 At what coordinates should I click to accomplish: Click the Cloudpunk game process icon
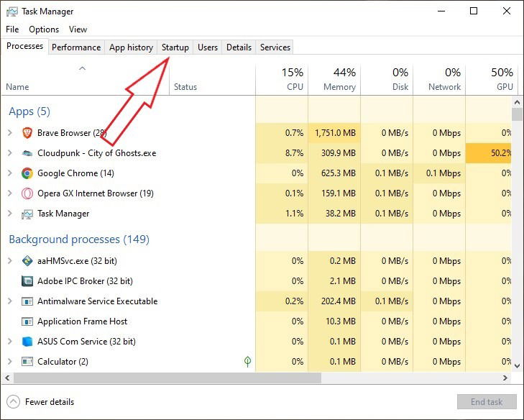(27, 153)
